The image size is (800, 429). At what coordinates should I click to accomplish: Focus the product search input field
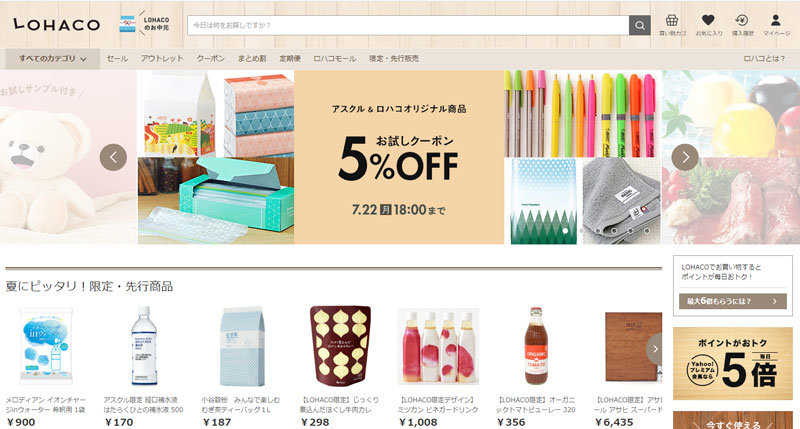point(408,25)
